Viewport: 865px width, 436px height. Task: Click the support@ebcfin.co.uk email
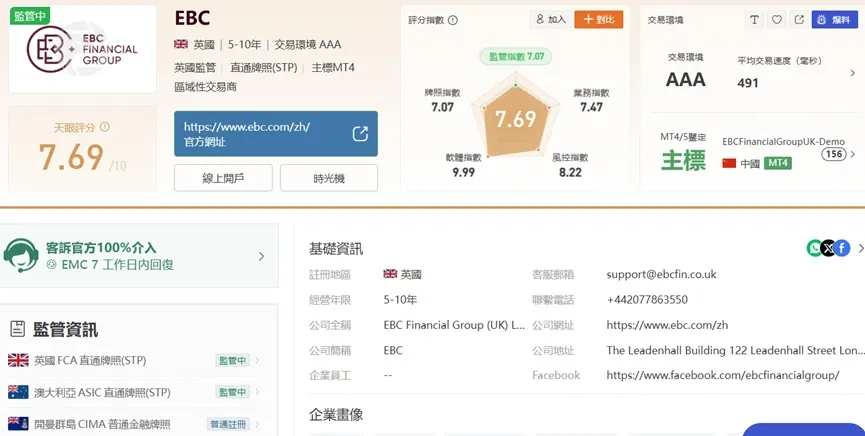(661, 274)
